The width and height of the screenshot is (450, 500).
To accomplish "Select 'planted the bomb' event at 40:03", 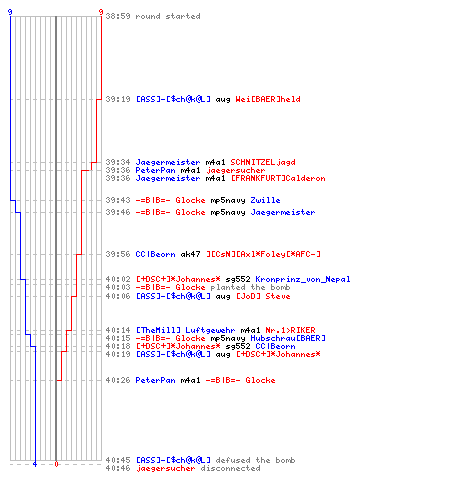I will [250, 287].
